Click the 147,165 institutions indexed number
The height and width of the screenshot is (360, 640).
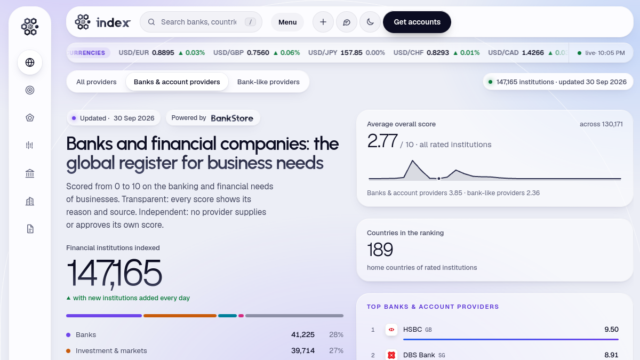pyautogui.click(x=114, y=273)
